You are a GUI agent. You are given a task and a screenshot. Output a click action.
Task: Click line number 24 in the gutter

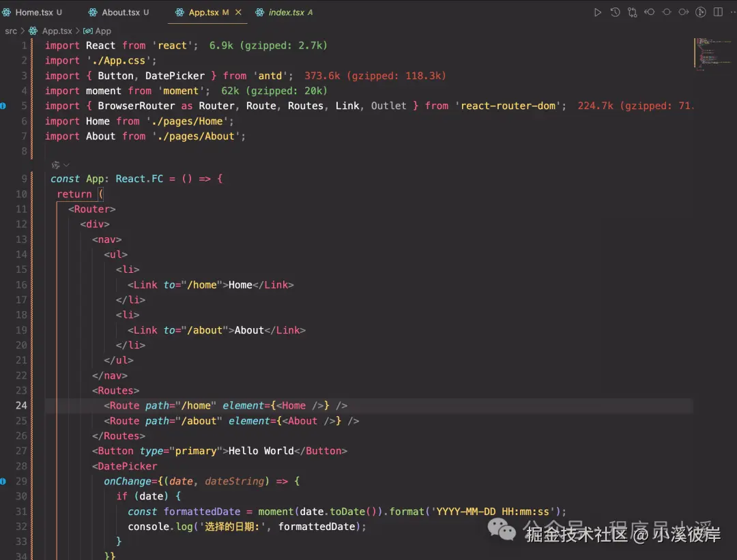point(21,405)
